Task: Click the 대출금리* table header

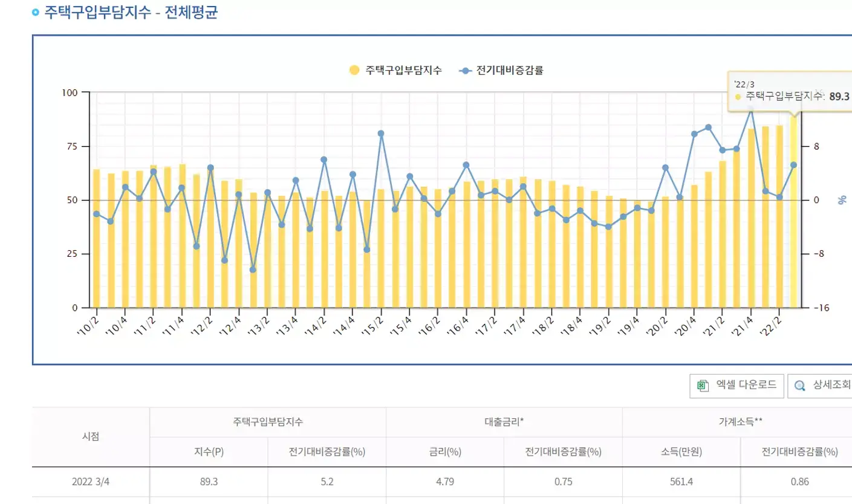Action: pyautogui.click(x=504, y=422)
